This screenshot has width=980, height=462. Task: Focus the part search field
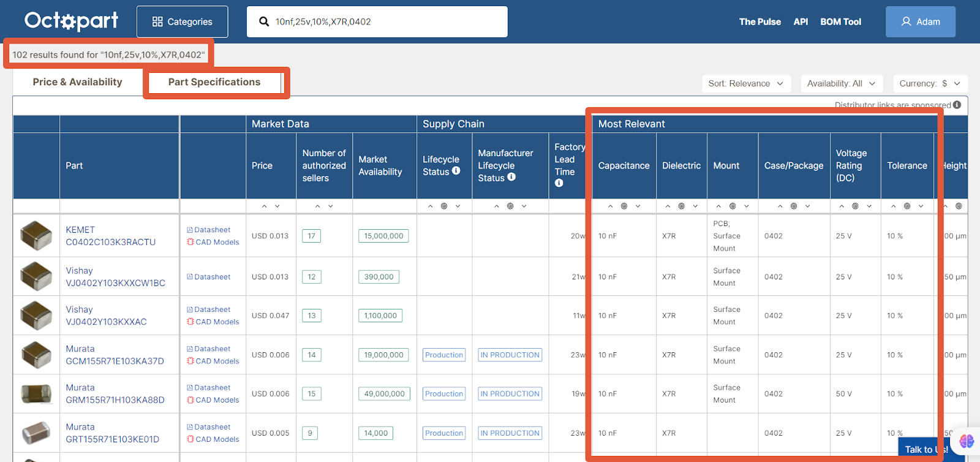(377, 21)
